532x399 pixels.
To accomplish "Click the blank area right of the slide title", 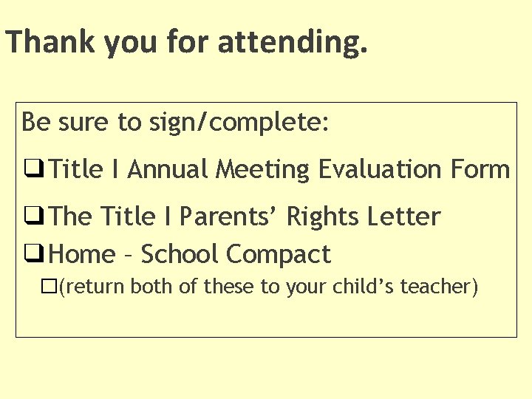I will tap(451, 42).
